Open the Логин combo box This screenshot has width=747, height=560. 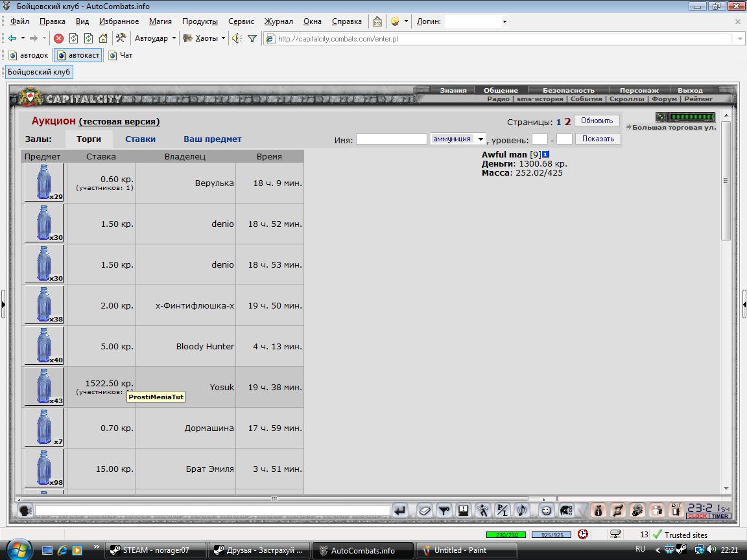click(477, 21)
